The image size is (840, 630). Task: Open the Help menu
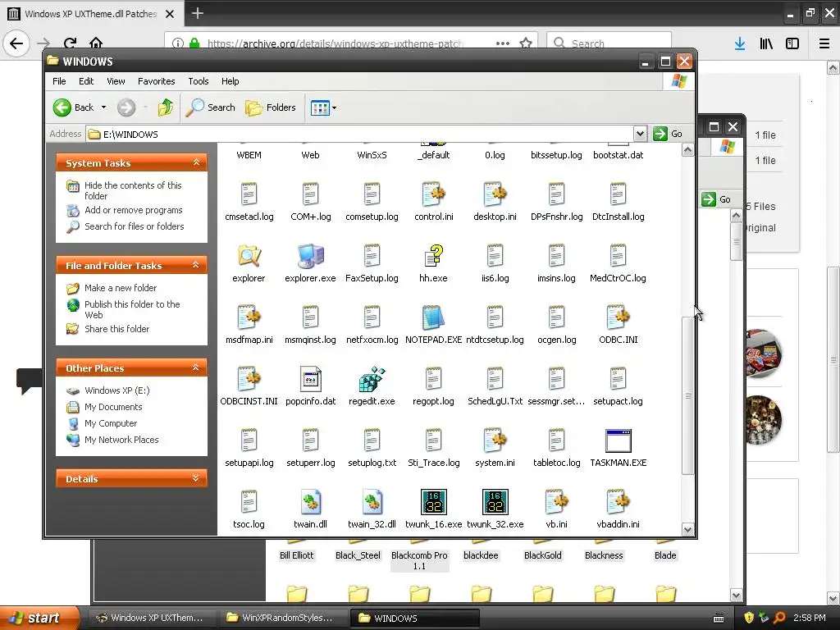[231, 81]
